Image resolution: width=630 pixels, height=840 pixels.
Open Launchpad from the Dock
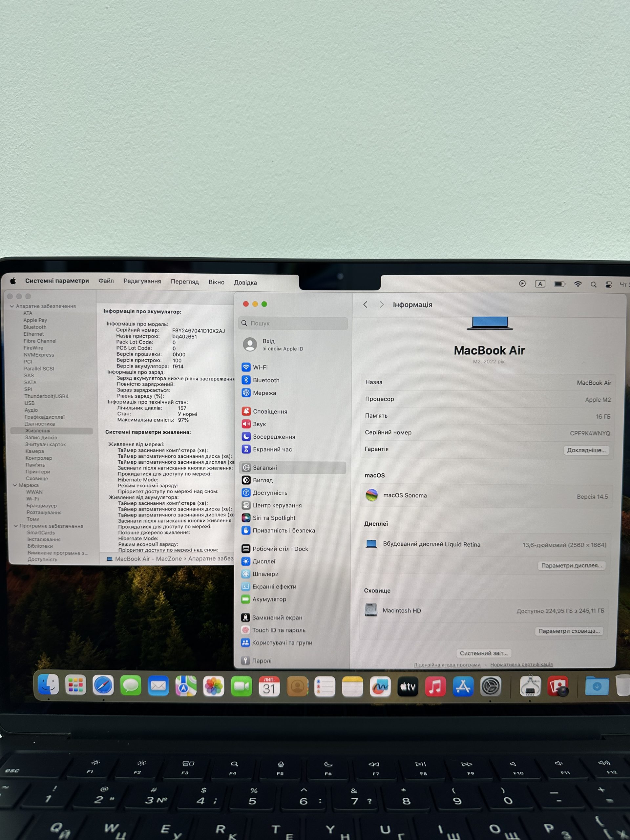pos(75,685)
